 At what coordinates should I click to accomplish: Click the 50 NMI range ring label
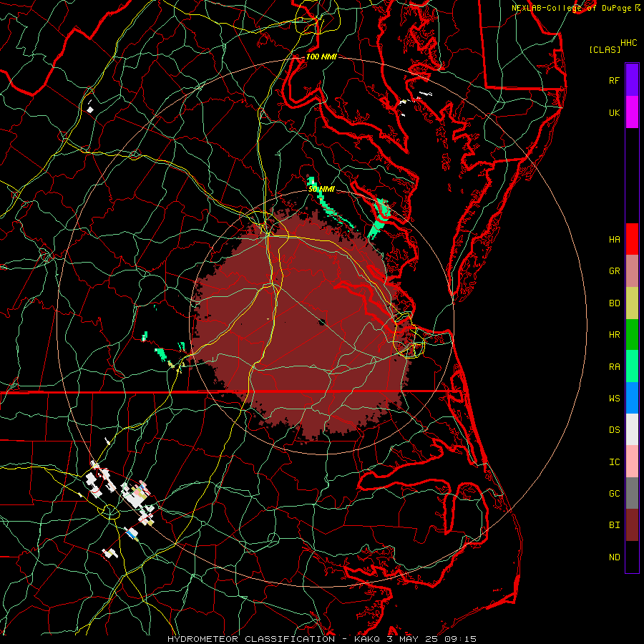(x=321, y=189)
